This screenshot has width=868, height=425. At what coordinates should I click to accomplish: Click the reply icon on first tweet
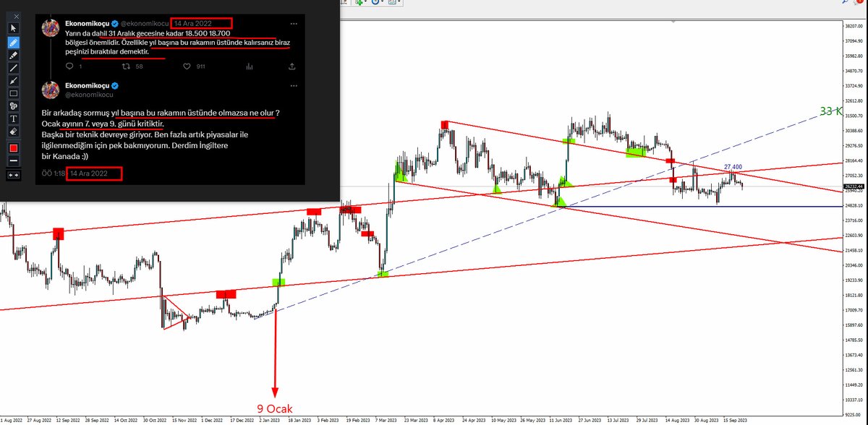click(x=69, y=66)
